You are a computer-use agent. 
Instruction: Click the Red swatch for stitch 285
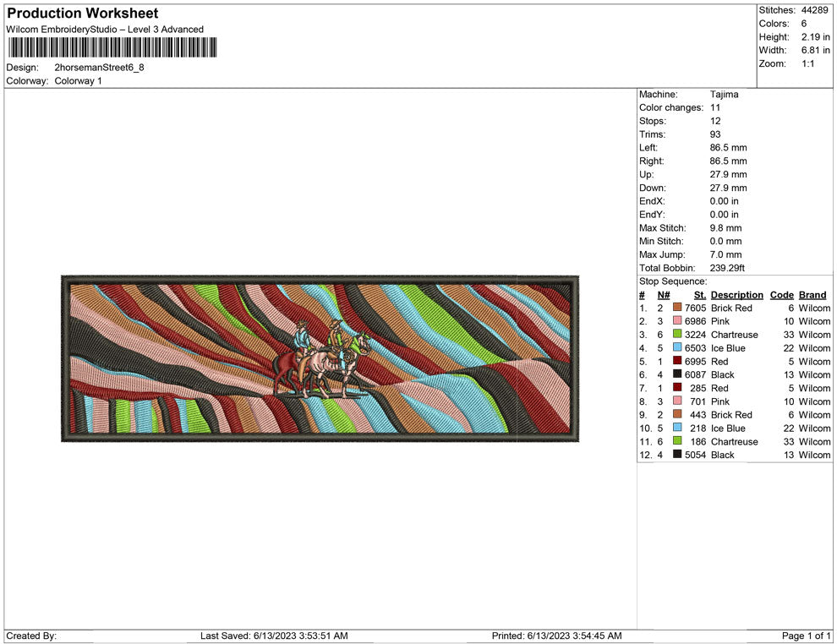point(677,387)
